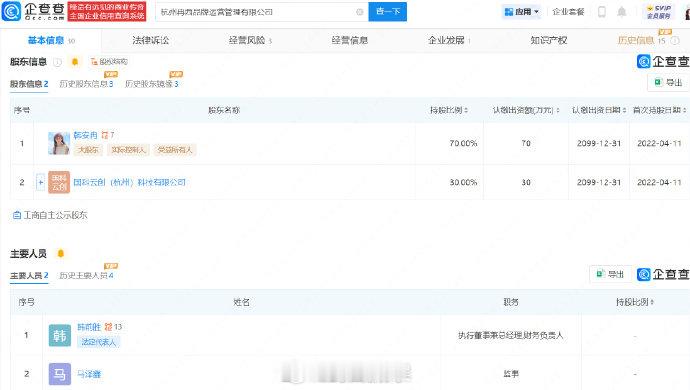Select the 主要人员 2 sub-tab
Viewport: 690px width, 390px height.
(29, 276)
